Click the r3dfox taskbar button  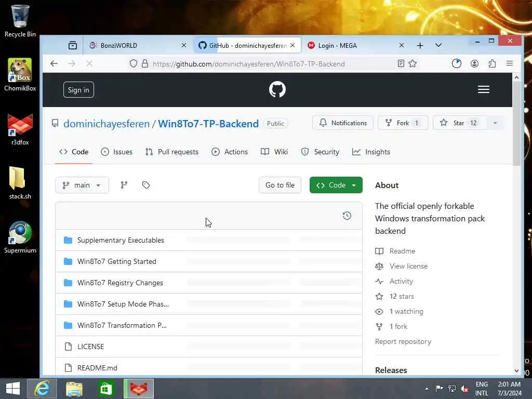pos(138,389)
